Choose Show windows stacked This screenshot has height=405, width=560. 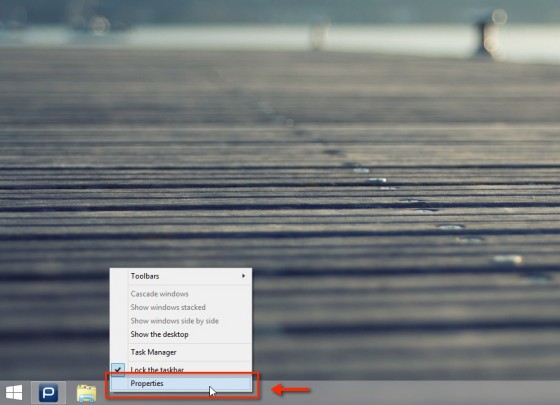point(181,308)
